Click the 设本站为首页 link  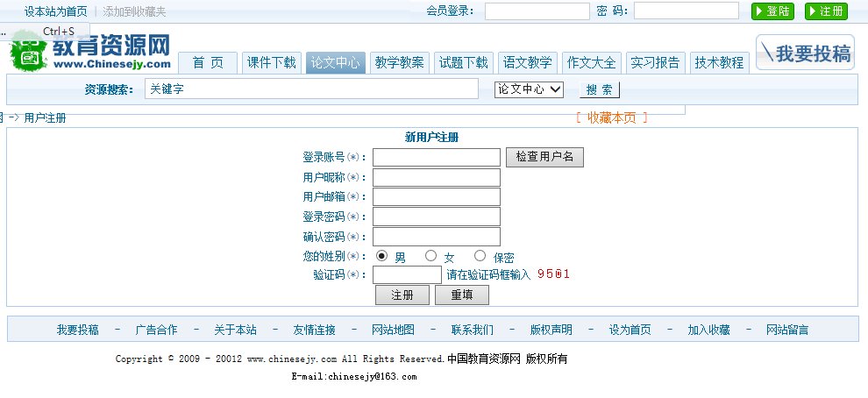coord(56,11)
